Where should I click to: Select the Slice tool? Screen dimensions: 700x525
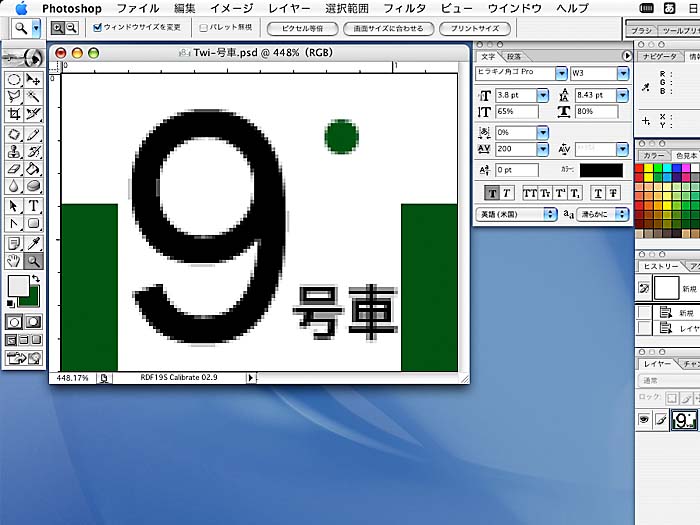coord(33,113)
